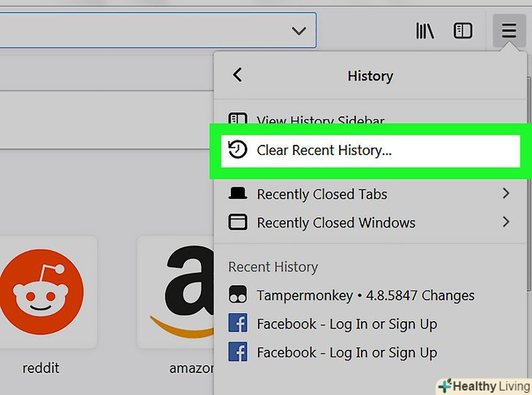The image size is (532, 395).
Task: Open Recently Closed Tabs entry
Action: (322, 194)
